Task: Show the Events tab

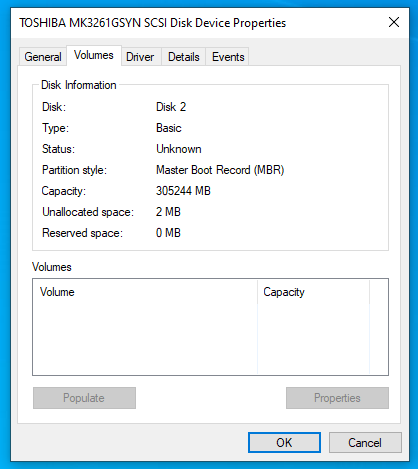Action: click(228, 57)
